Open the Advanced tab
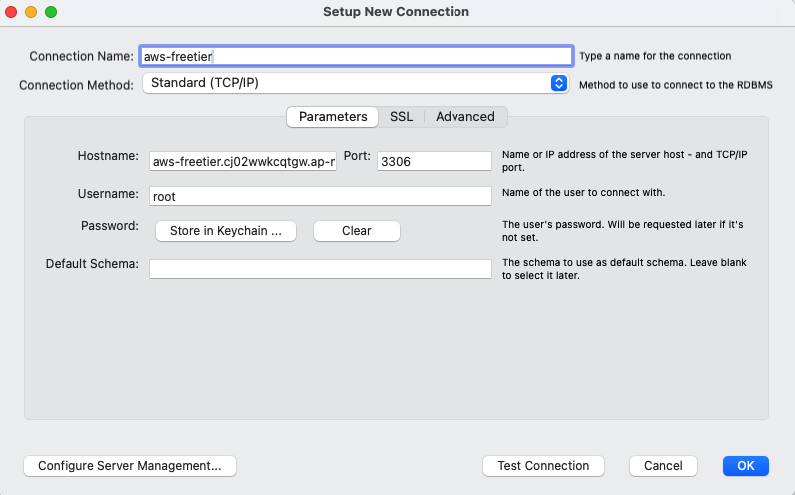The width and height of the screenshot is (795, 495). click(x=465, y=117)
